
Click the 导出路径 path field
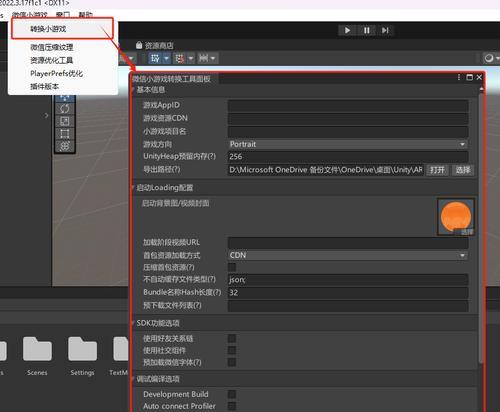click(x=326, y=170)
